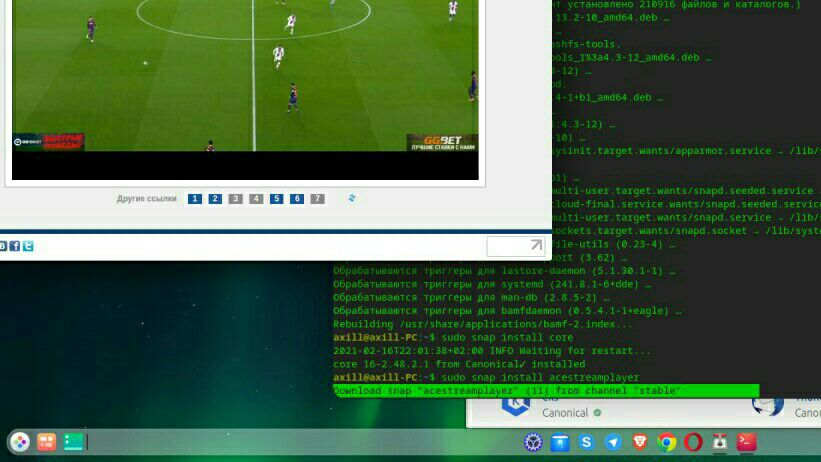
Task: Launch Google Chrome from the dock
Action: click(x=667, y=443)
